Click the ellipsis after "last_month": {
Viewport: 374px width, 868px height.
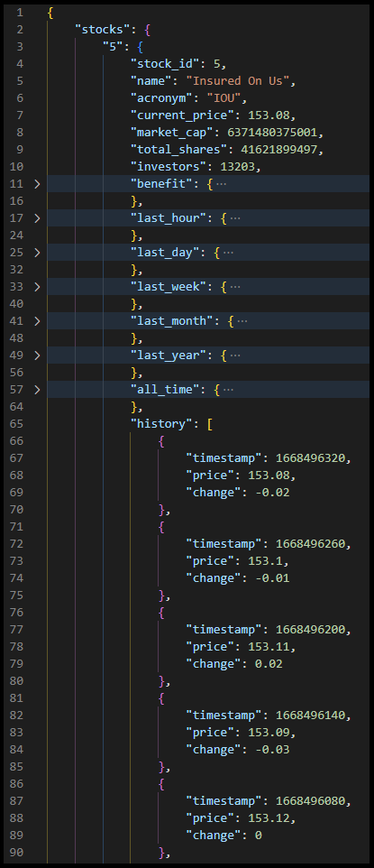(x=242, y=321)
